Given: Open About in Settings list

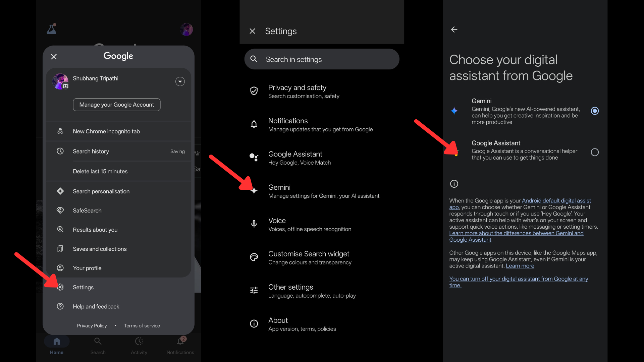Looking at the screenshot, I should tap(322, 324).
